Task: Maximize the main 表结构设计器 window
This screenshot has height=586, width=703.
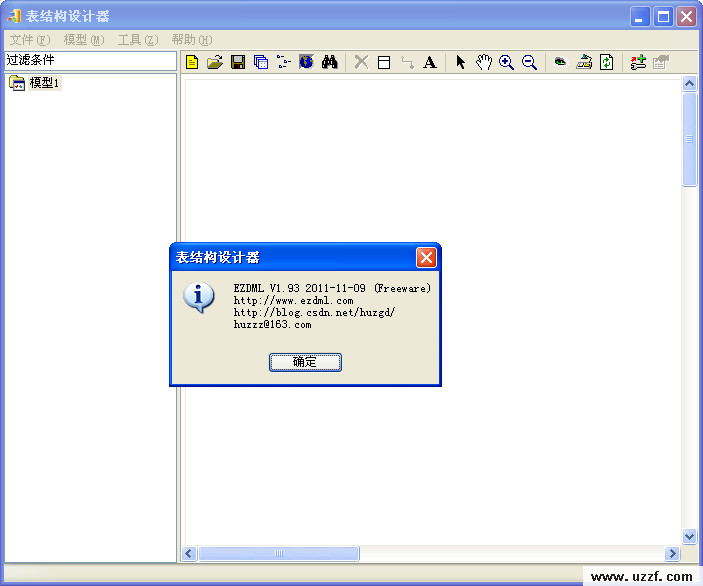Action: tap(663, 17)
